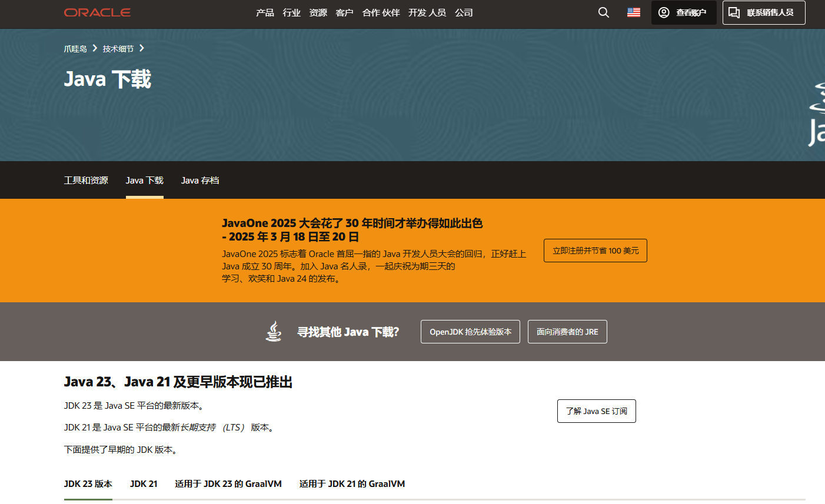The image size is (825, 504).
Task: Click heading Java 23、Java 21 及更早版本现已推出
Action: (178, 382)
